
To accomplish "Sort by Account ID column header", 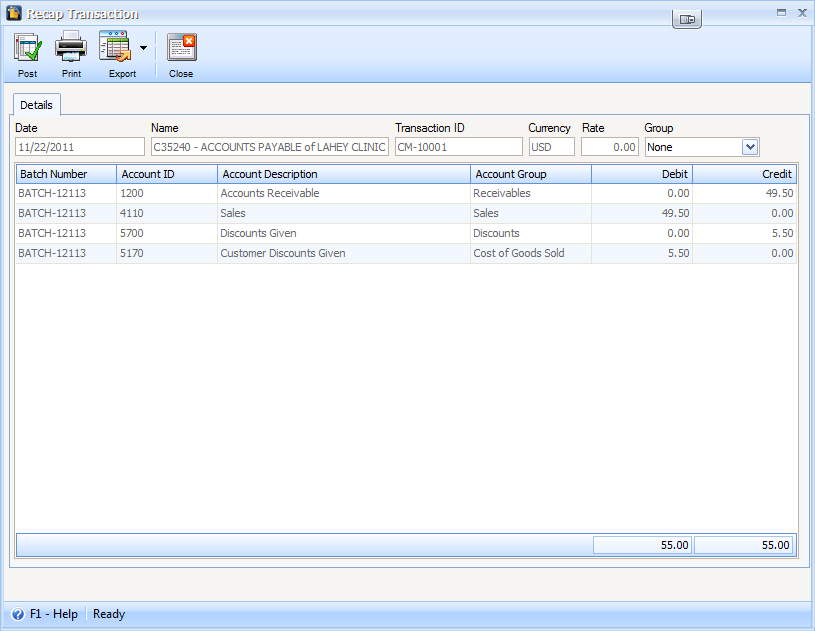I will pos(167,174).
